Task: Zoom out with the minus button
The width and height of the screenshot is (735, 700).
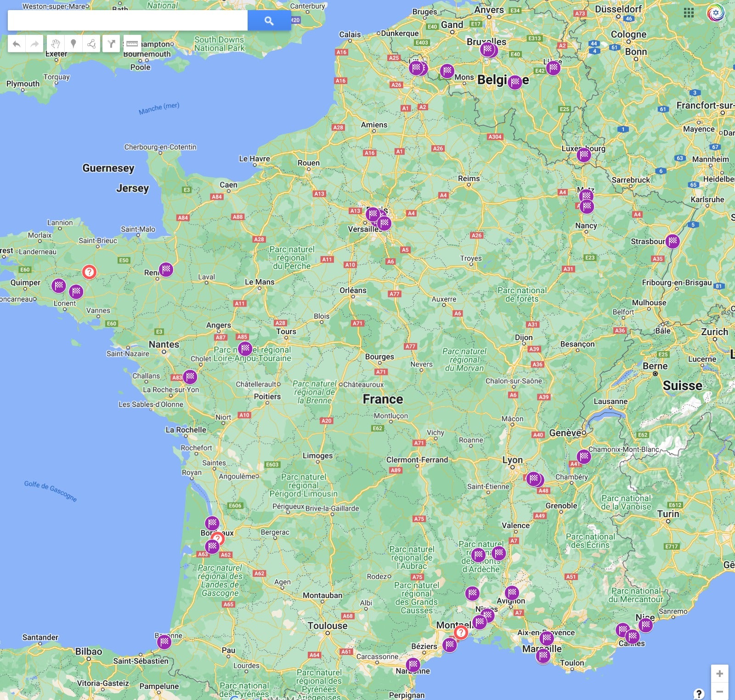Action: coord(719,691)
